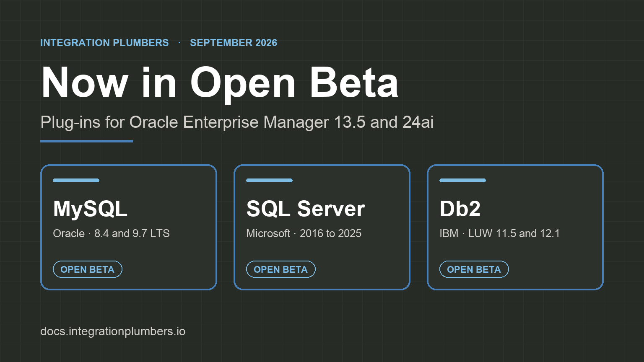Select the SQL Server card title

306,209
